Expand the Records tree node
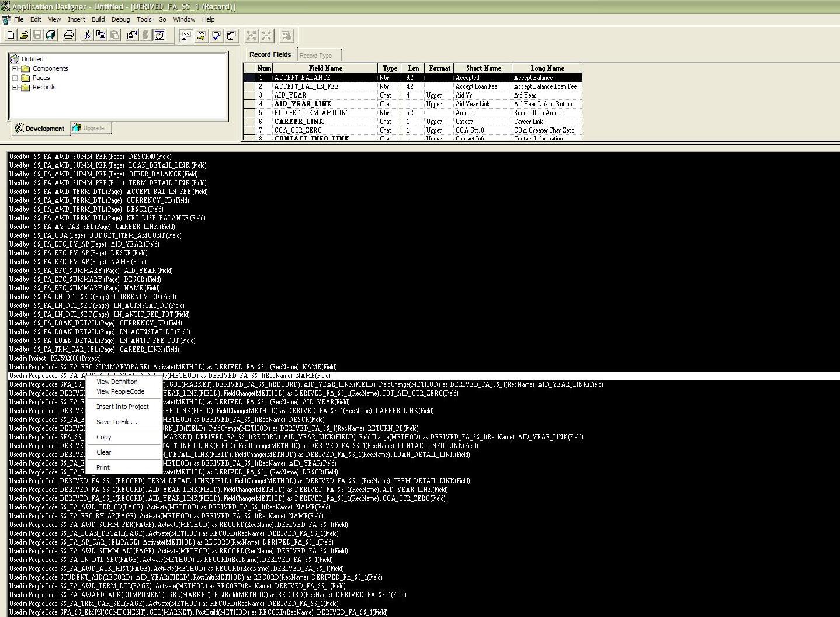Viewport: 840px width, 617px height. tap(15, 87)
